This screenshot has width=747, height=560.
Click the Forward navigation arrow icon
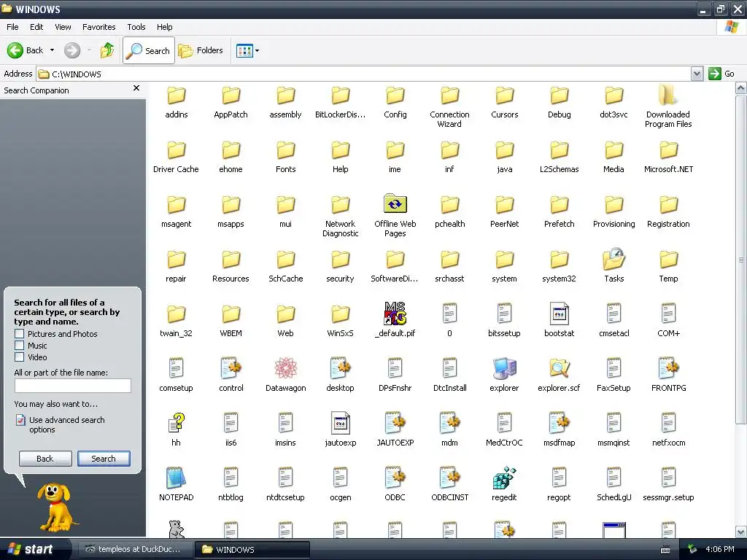pos(72,50)
